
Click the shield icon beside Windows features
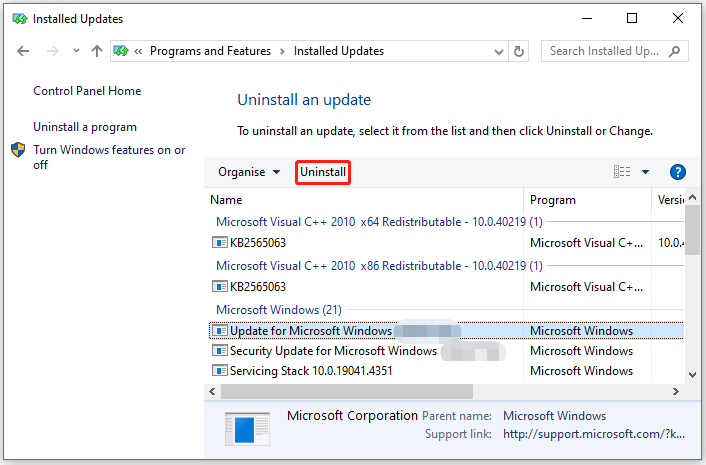click(18, 150)
